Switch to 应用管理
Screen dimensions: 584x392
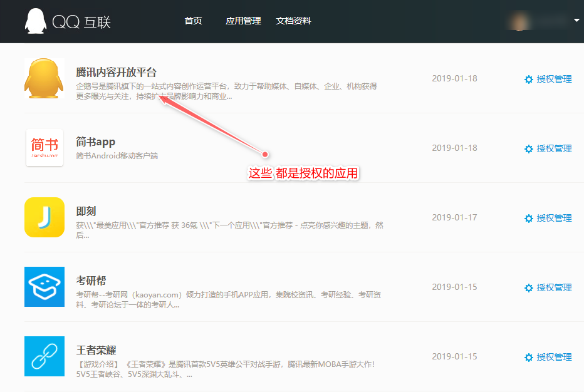(x=243, y=20)
